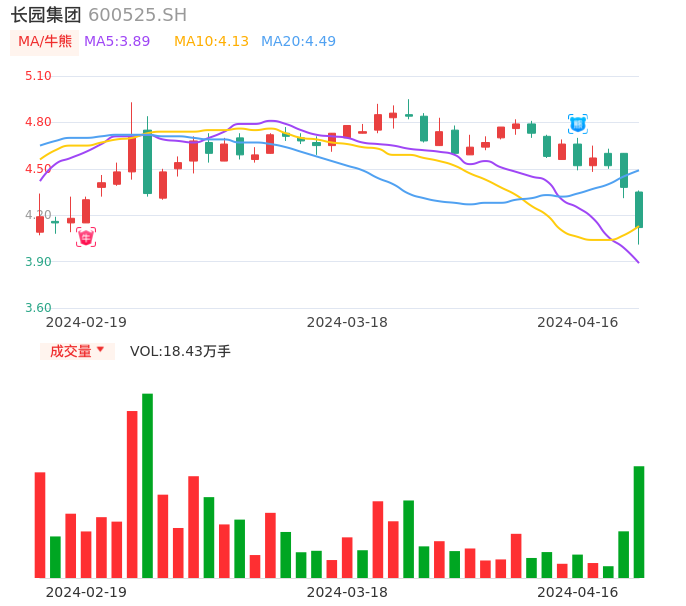Click the final green candlestick on the right
This screenshot has height=606, width=686.
tap(639, 209)
